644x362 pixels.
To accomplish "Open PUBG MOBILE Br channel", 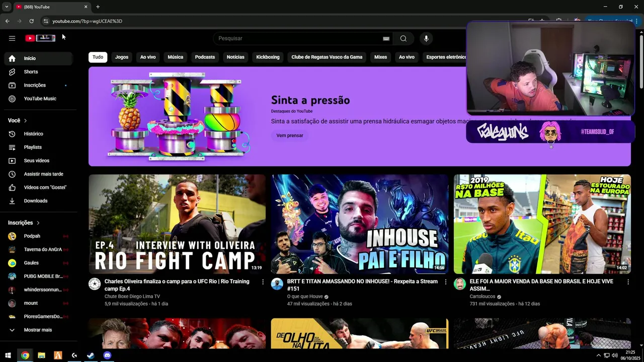I will point(38,277).
